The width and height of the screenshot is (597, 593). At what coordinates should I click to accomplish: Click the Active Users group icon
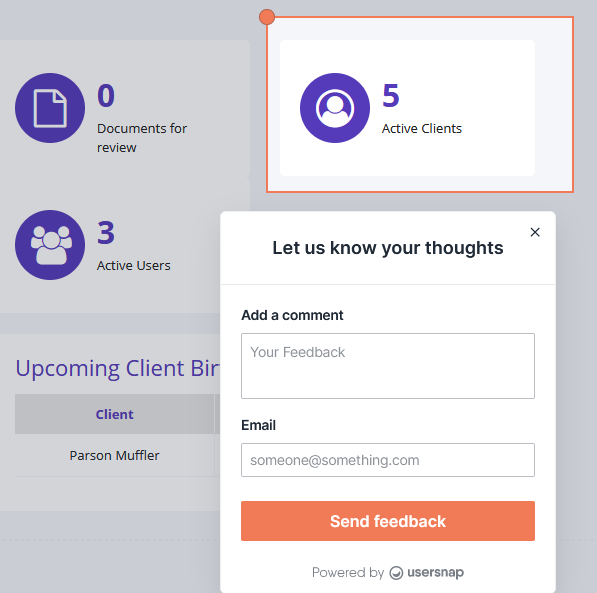(50, 245)
